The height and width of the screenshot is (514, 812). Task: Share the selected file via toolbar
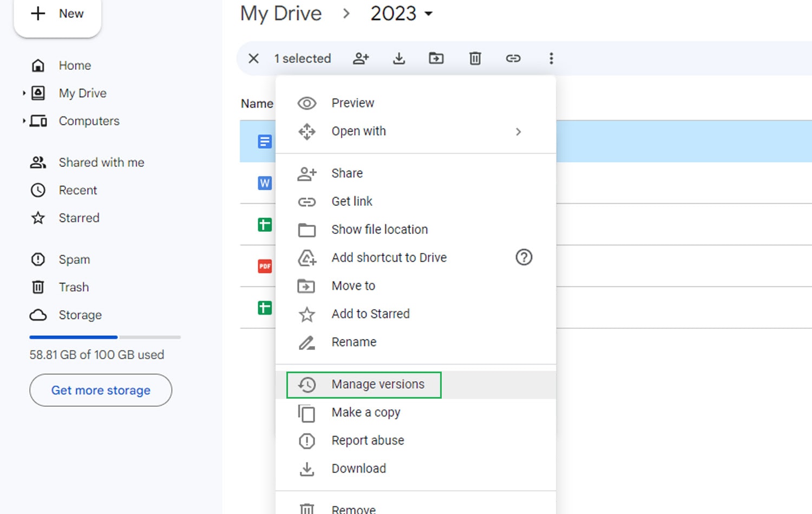361,58
